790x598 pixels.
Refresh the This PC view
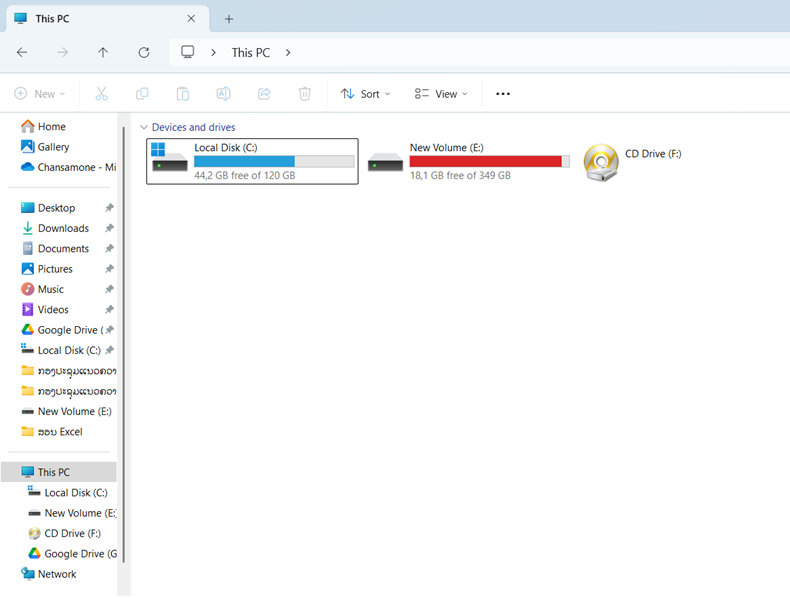coord(144,52)
